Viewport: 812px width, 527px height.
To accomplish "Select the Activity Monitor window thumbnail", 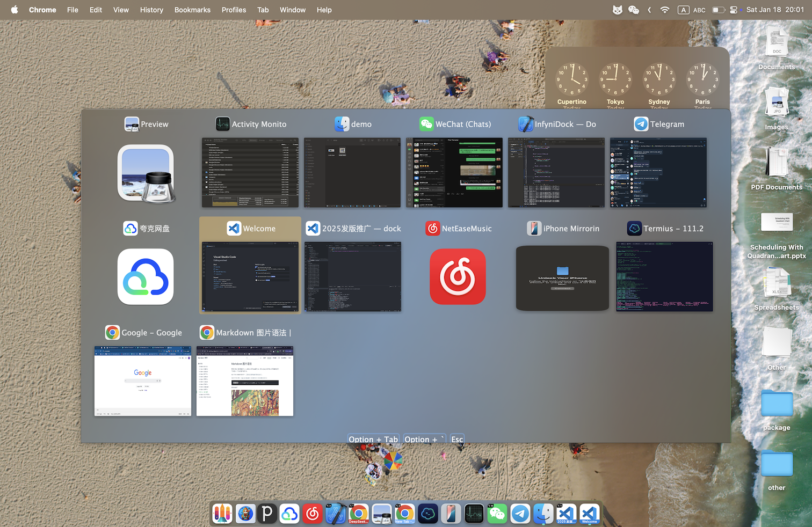I will point(250,173).
